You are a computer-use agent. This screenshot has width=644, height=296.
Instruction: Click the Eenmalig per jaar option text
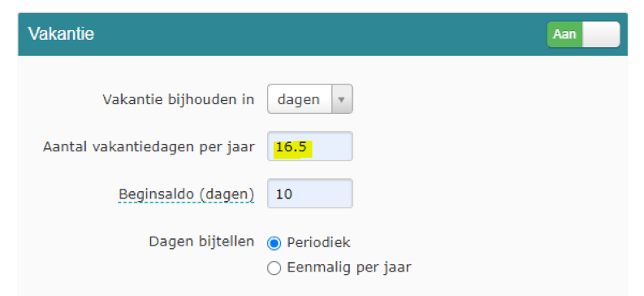coord(349,268)
